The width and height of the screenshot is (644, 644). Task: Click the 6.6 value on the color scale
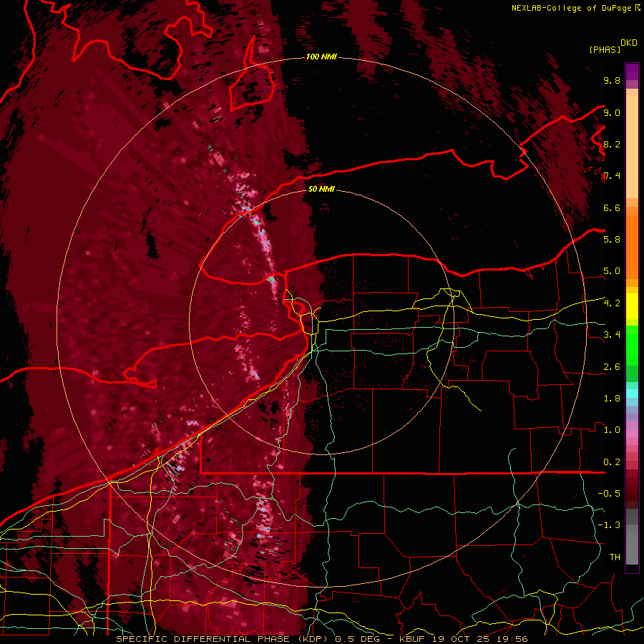pos(612,208)
